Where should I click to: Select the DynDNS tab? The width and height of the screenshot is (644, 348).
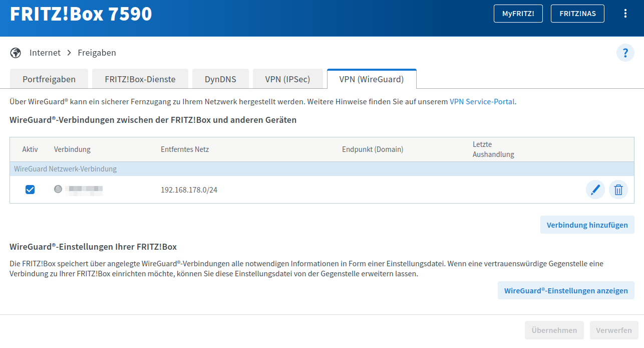point(220,79)
